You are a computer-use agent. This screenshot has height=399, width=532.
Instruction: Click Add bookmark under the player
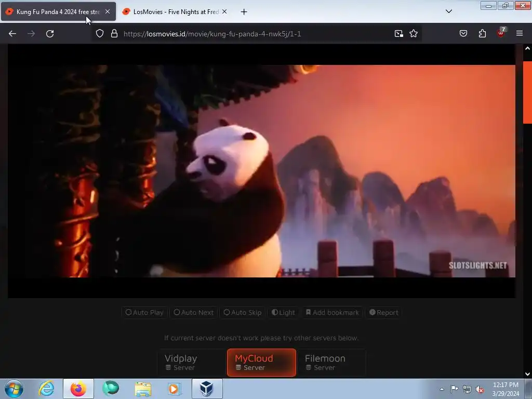pyautogui.click(x=332, y=312)
